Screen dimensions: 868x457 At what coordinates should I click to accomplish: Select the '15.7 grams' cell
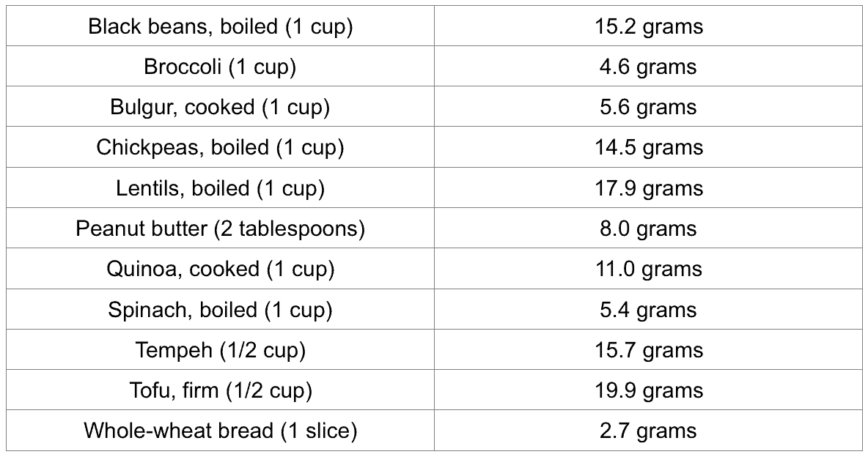click(648, 350)
